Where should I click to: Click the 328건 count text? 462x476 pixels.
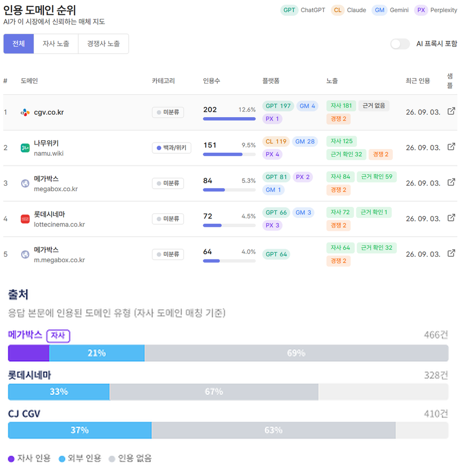[x=436, y=376]
